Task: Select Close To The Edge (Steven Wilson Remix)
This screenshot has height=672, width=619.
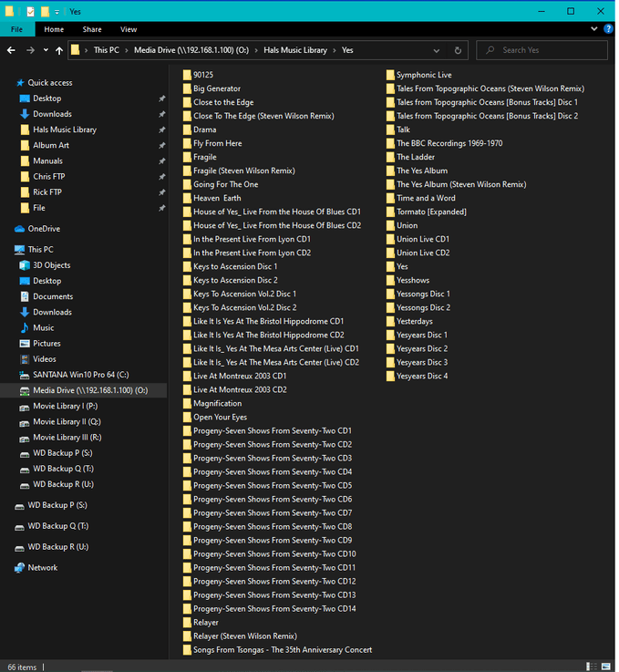Action: click(x=263, y=116)
